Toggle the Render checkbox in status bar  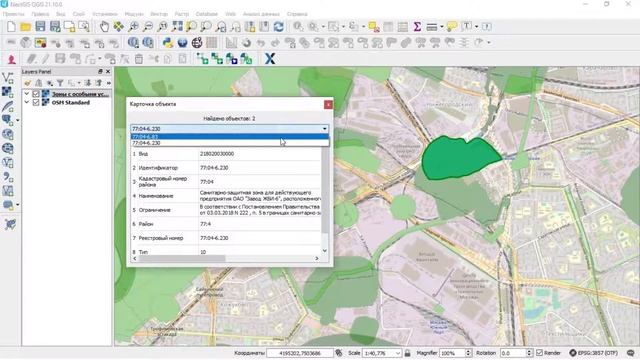coord(540,353)
